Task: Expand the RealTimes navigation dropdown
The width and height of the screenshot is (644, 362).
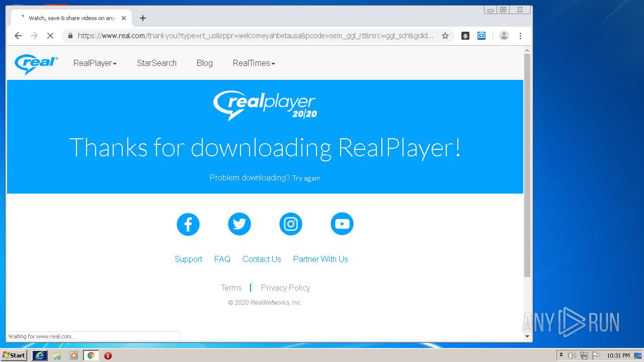Action: coord(254,63)
